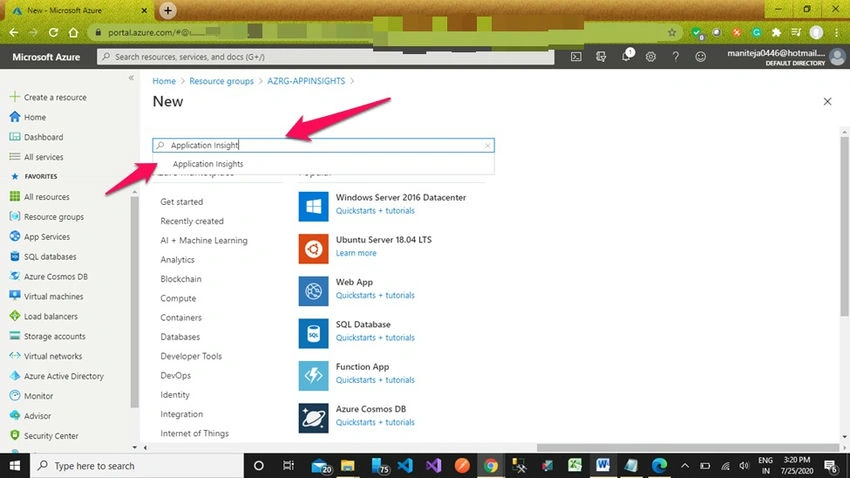Clear the Application Insight search text
850x478 pixels.
pos(487,145)
